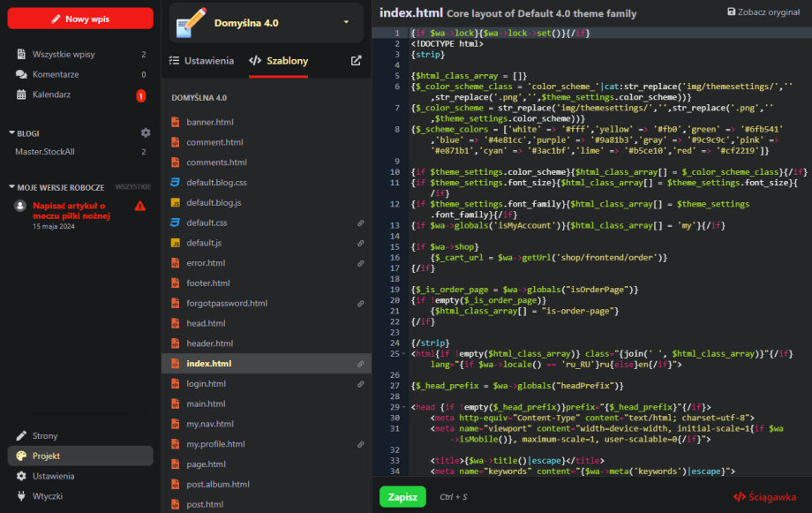
Task: Click the theme pencil notepad icon
Action: 192,22
